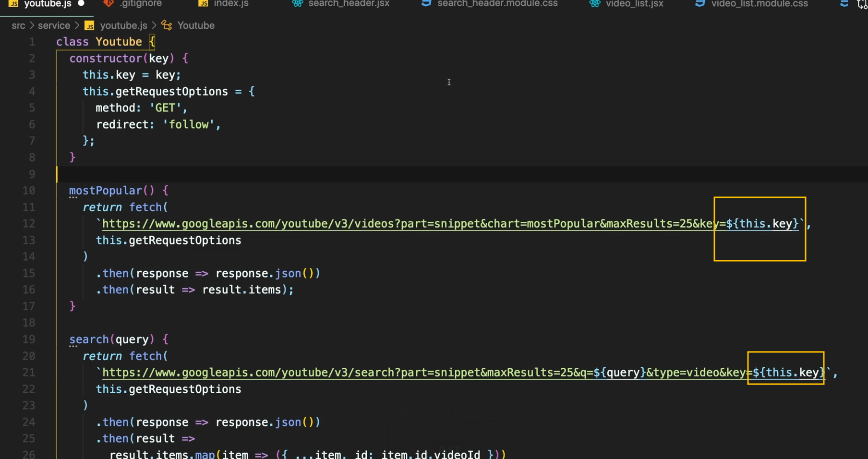This screenshot has width=868, height=459.
Task: Click the src breadcrumb
Action: pyautogui.click(x=18, y=25)
